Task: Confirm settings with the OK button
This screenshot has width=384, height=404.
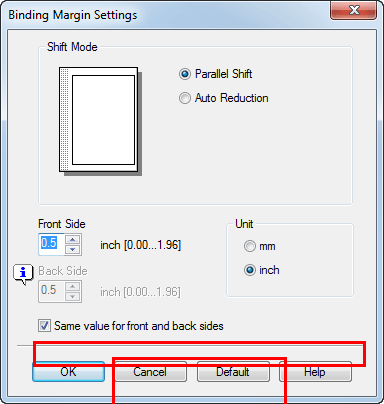Action: (69, 372)
